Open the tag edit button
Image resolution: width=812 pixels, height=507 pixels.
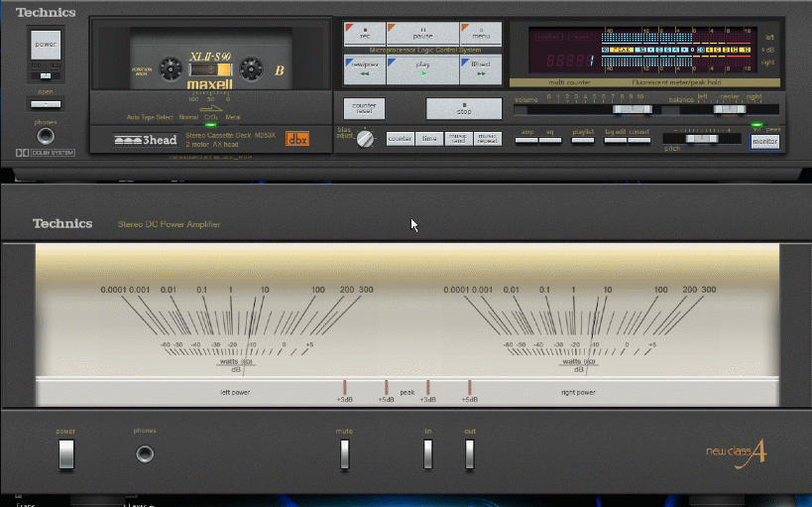pos(616,140)
